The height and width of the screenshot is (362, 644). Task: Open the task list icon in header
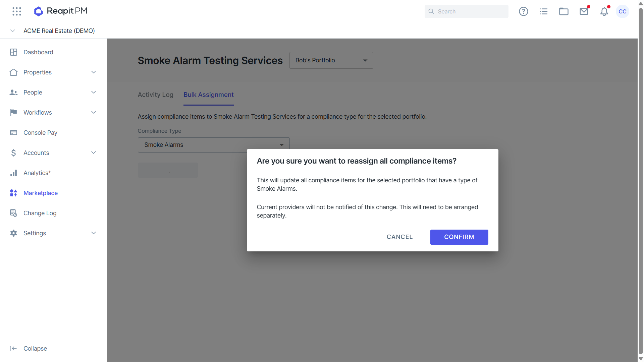pyautogui.click(x=544, y=11)
